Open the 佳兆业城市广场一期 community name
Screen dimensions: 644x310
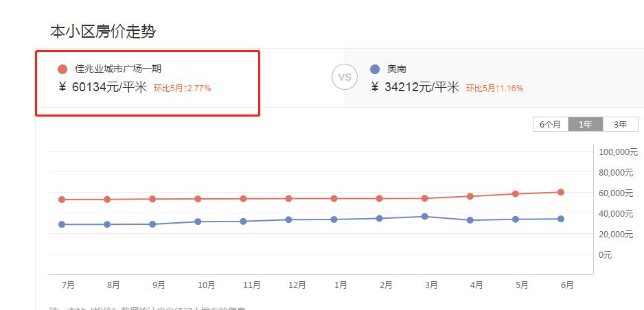[118, 69]
